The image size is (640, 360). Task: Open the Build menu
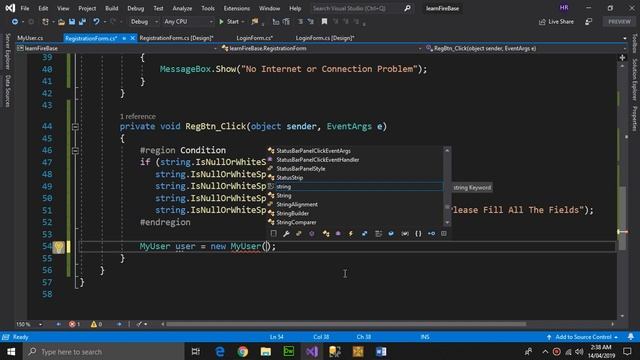pyautogui.click(x=111, y=8)
